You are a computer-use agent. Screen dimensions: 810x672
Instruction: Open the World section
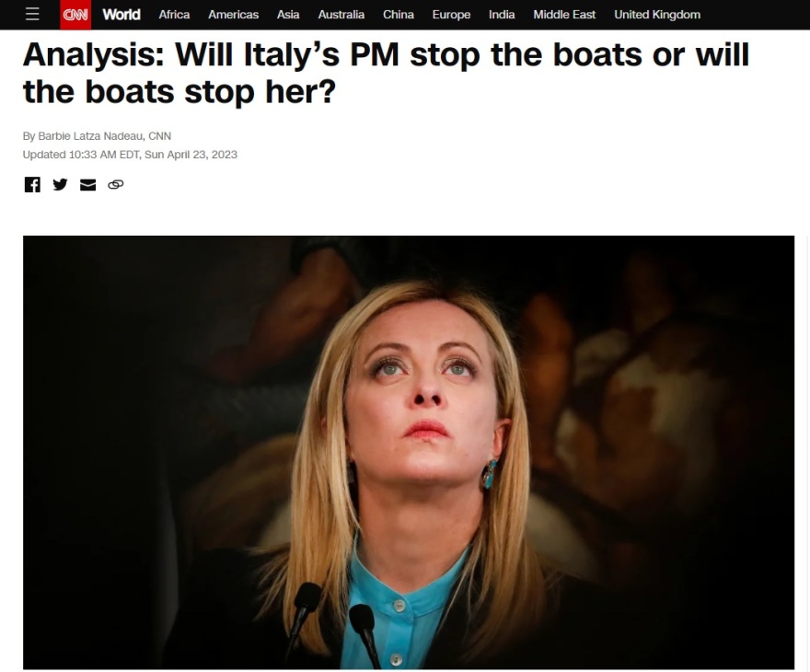[x=121, y=15]
